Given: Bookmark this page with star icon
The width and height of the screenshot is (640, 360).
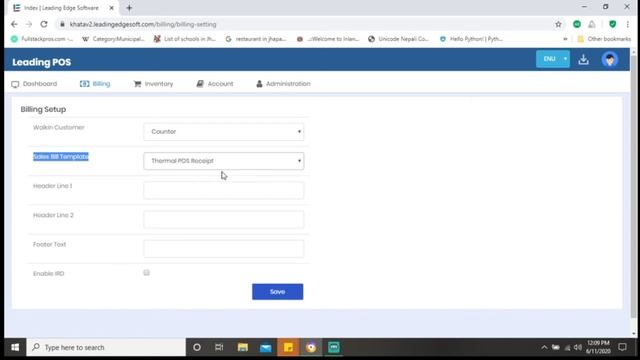Looking at the screenshot, I should tap(558, 24).
